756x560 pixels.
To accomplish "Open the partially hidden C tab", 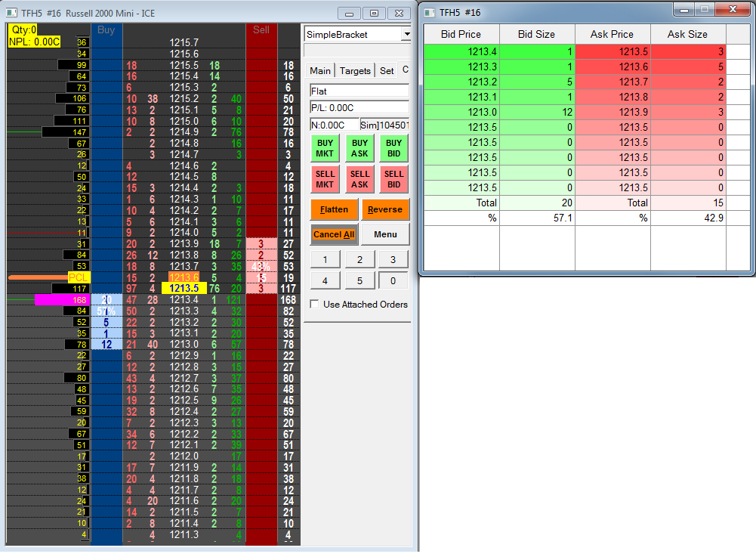I will [405, 70].
